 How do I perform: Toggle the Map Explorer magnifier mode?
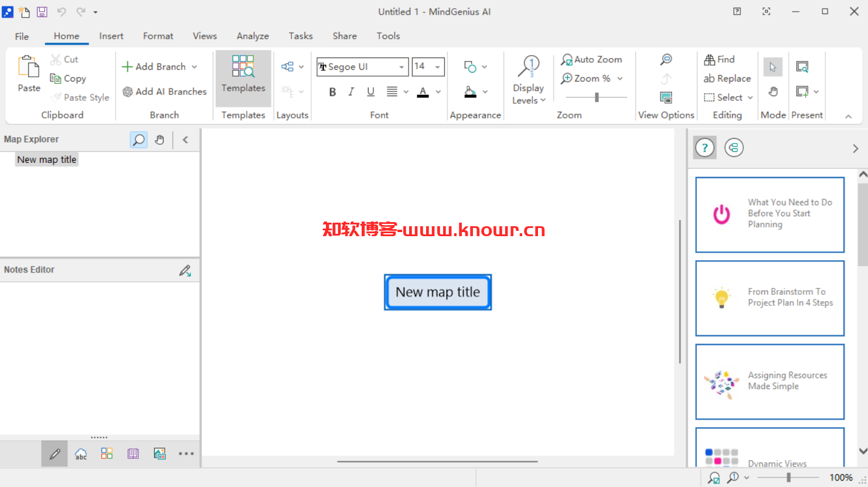coord(139,139)
